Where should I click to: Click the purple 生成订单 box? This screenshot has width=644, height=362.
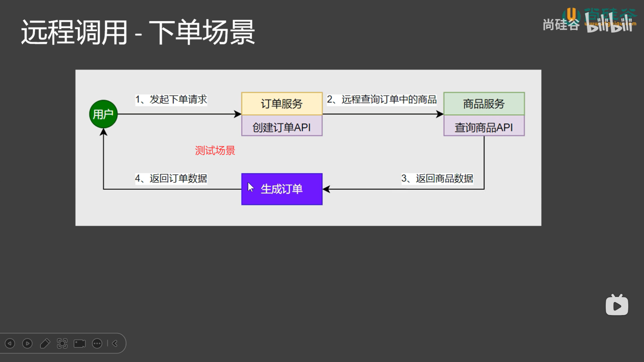coord(282,189)
